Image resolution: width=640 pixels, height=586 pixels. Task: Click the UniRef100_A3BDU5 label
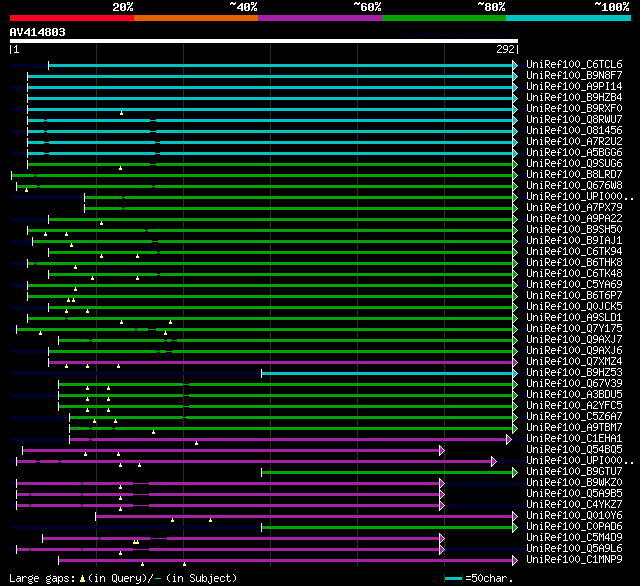point(574,395)
